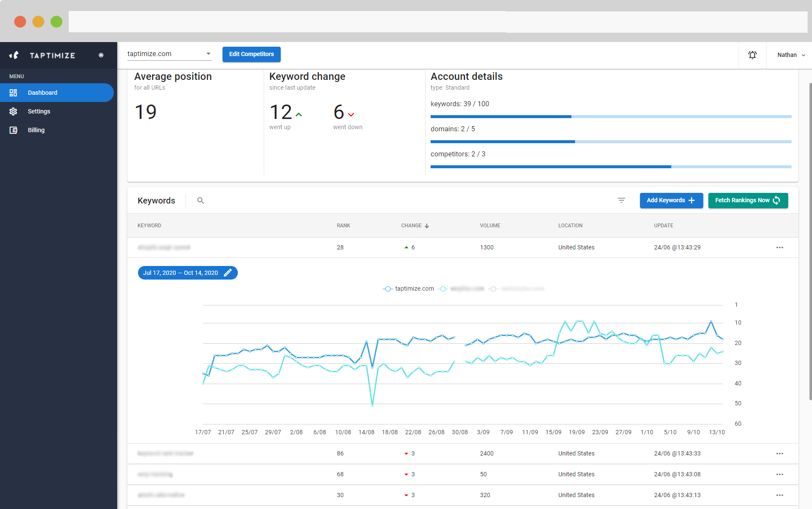Edit the Jul 17 – Oct 14 date range
The image size is (812, 509).
188,273
